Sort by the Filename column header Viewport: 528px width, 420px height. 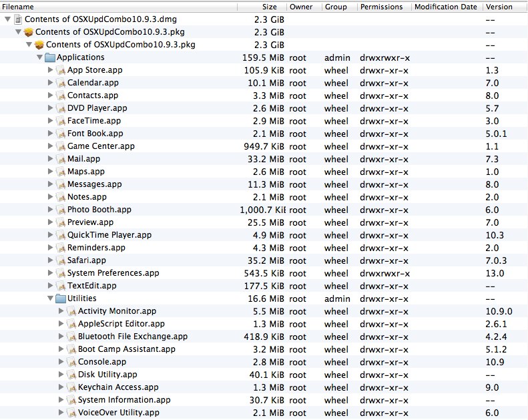[119, 7]
